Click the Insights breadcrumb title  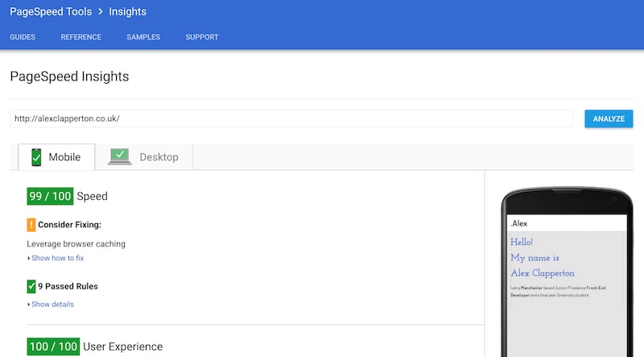click(127, 11)
